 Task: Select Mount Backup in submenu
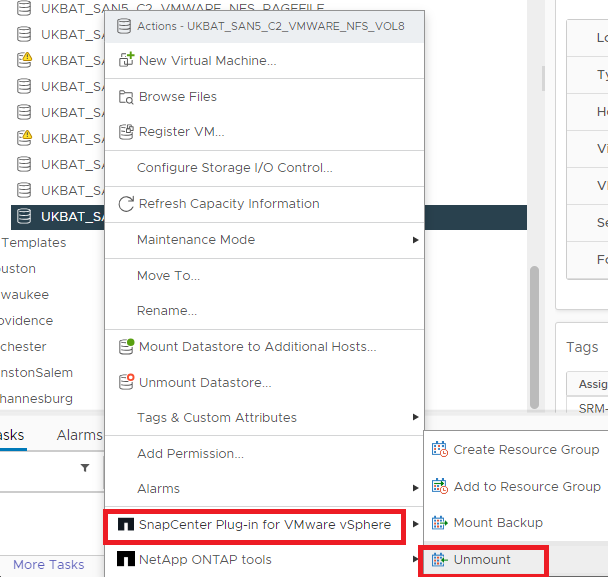coord(516,523)
